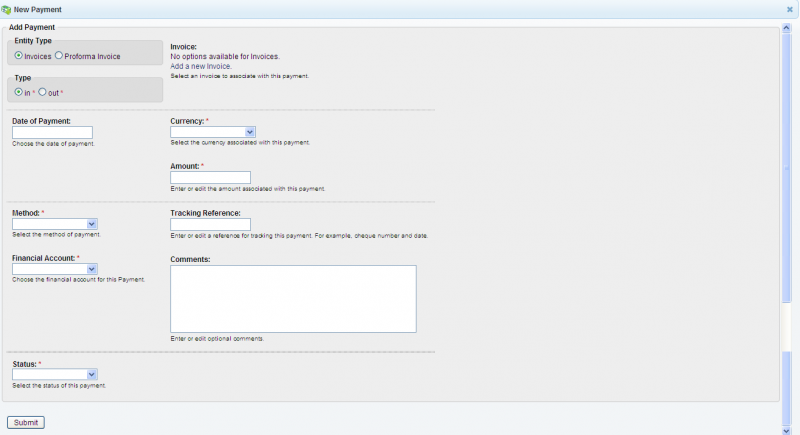
Task: Click the Add a new Invoice link
Action: coord(200,66)
